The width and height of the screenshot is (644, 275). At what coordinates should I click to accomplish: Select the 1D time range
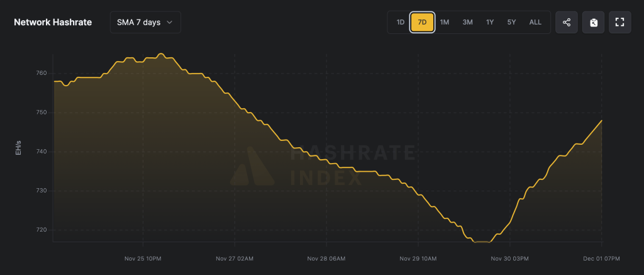point(400,22)
